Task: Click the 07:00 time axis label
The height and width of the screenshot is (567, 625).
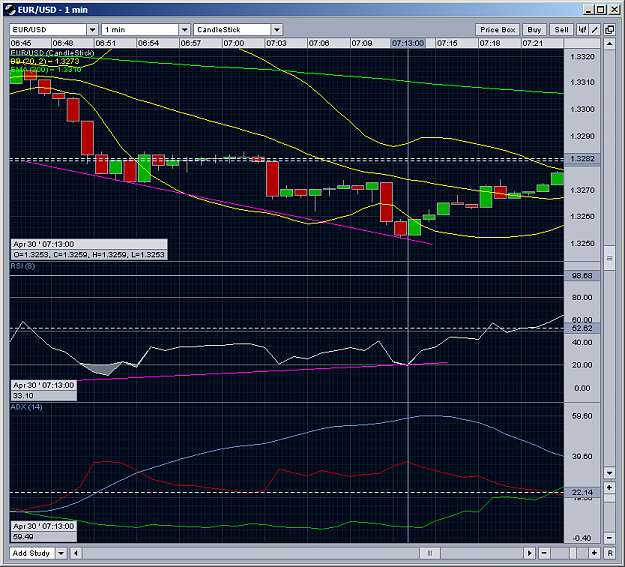Action: (234, 43)
